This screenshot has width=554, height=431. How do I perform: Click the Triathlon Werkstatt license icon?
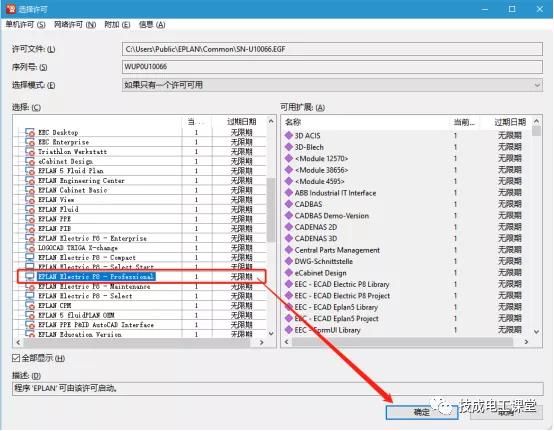30,152
